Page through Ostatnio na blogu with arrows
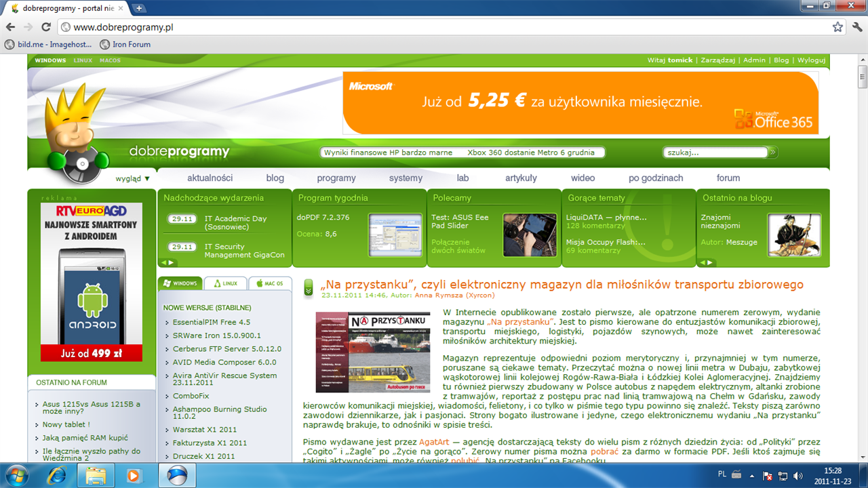The height and width of the screenshot is (488, 868). (707, 262)
